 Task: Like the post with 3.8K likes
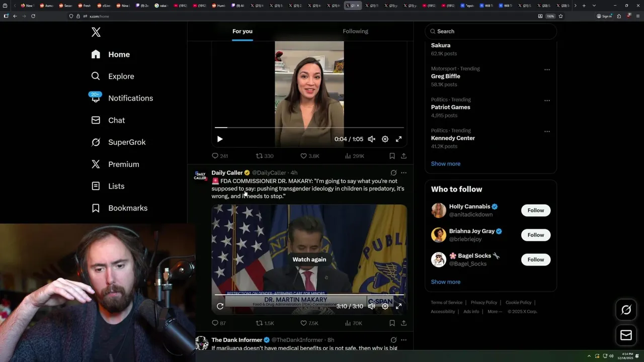[x=310, y=156]
